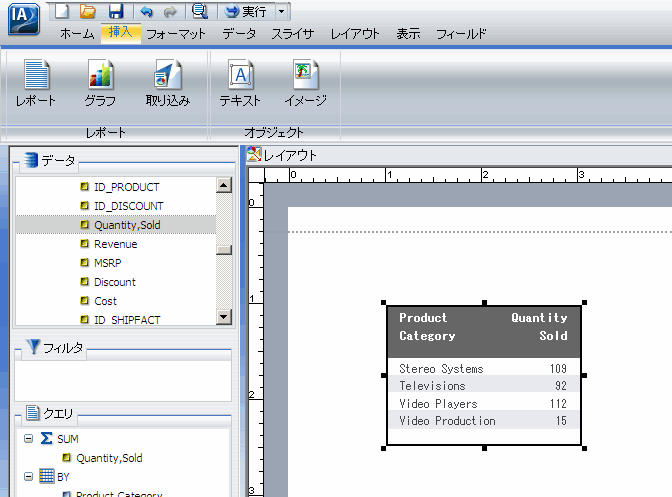Click the クエリ panel icon
This screenshot has height=497, width=672.
pyautogui.click(x=33, y=413)
